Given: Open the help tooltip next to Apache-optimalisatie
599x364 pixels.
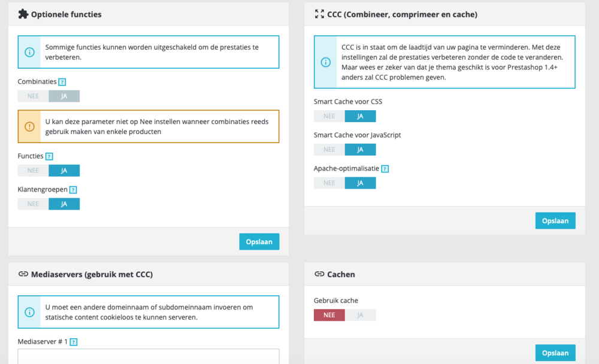Looking at the screenshot, I should tap(384, 168).
